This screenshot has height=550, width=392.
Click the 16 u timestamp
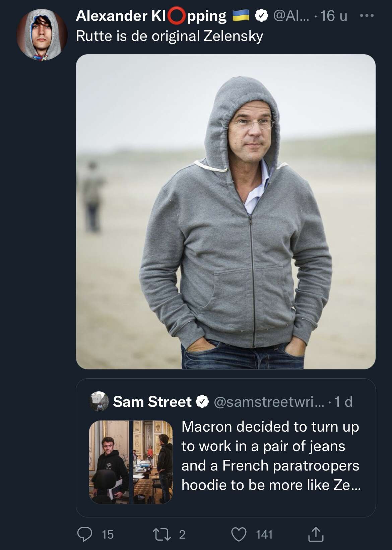334,16
